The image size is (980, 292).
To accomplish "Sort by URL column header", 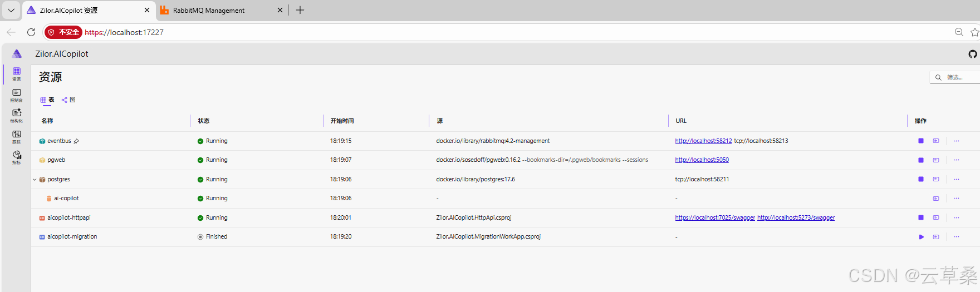I will pyautogui.click(x=681, y=121).
